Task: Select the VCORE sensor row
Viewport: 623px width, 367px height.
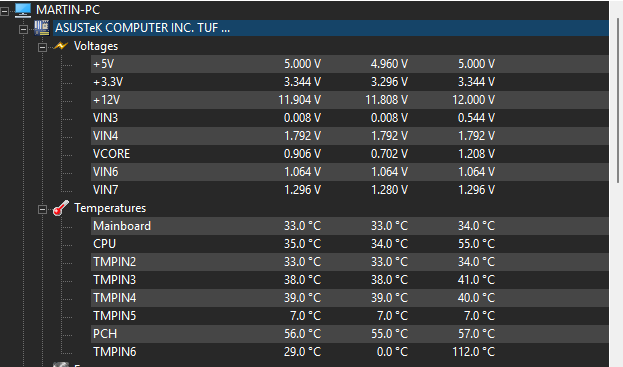Action: click(x=350, y=154)
